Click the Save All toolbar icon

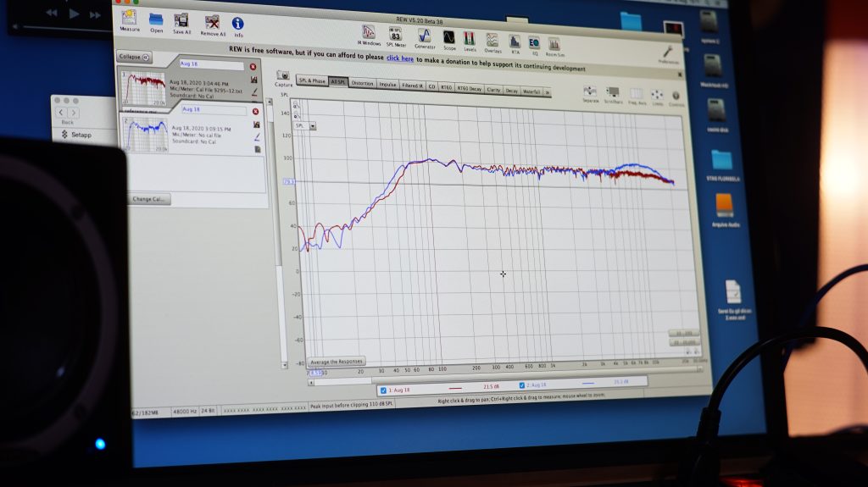(x=181, y=22)
